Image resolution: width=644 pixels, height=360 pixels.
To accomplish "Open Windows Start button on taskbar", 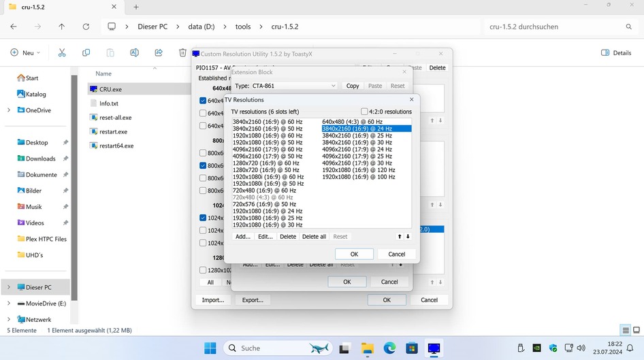I will (x=210, y=348).
